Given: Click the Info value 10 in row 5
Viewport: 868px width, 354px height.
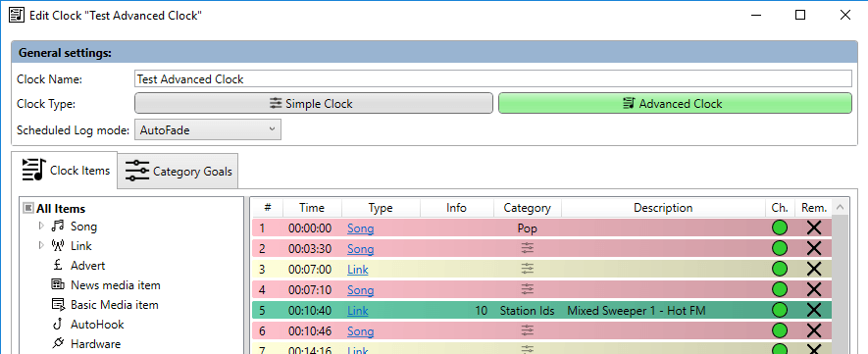Looking at the screenshot, I should (x=482, y=311).
